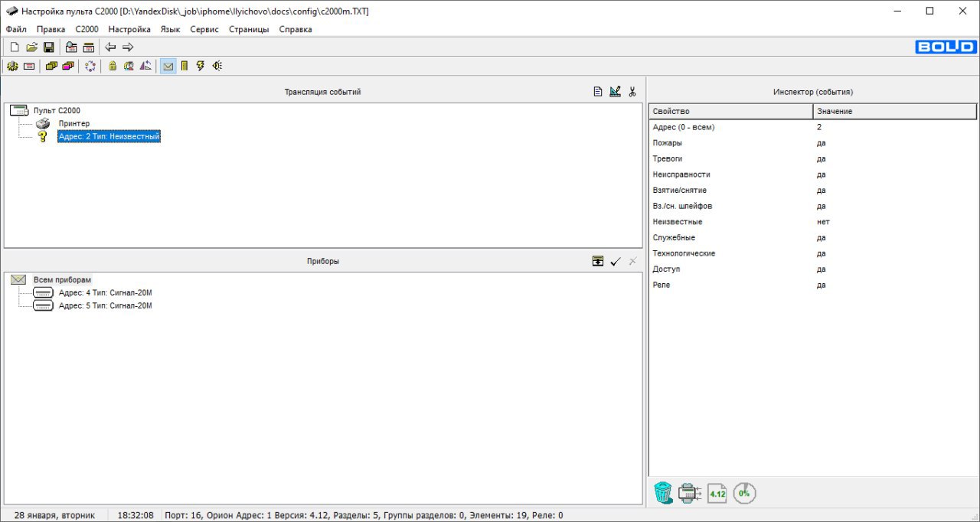This screenshot has width=980, height=522.
Task: Select Адрес: 2 Тип: Неизвестный node
Action: coord(109,136)
